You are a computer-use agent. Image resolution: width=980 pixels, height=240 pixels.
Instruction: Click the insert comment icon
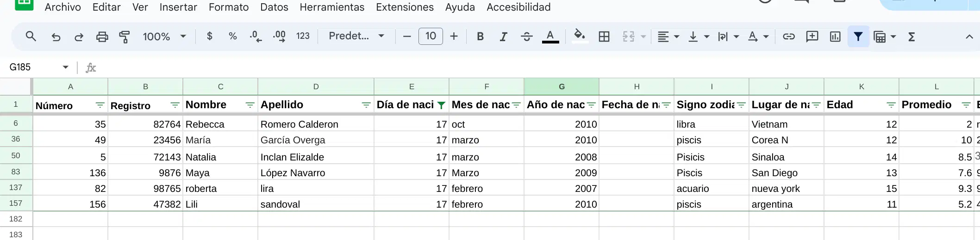click(812, 37)
